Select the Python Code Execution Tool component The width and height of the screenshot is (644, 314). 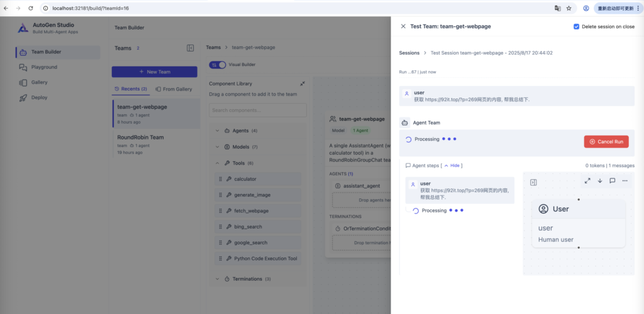[x=258, y=259]
